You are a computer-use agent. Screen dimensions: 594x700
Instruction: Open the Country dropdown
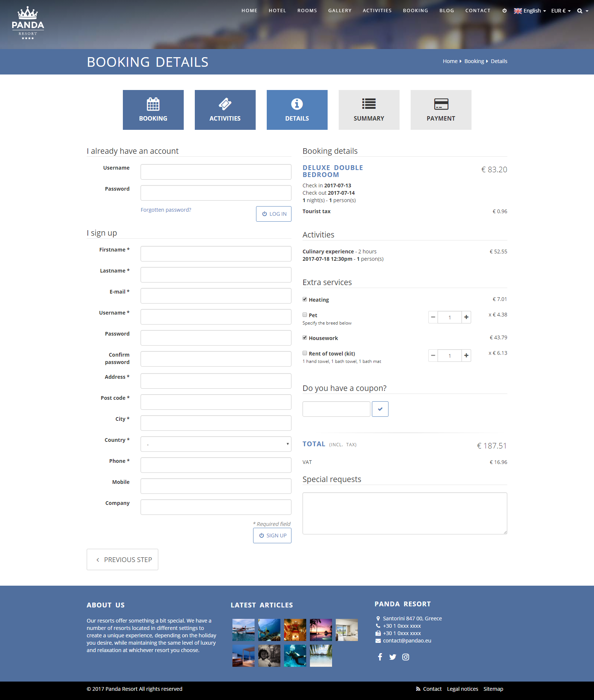click(216, 444)
